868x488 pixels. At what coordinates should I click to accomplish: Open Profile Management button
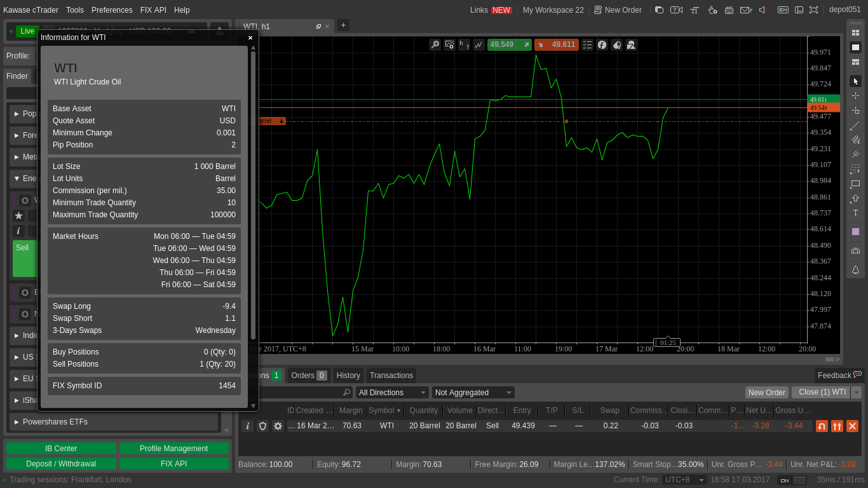pos(174,449)
